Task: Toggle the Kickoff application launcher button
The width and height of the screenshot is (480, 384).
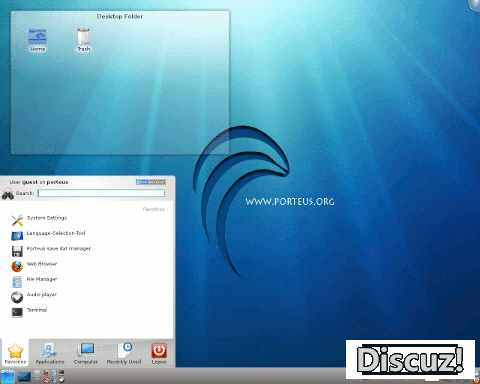Action: point(8,376)
